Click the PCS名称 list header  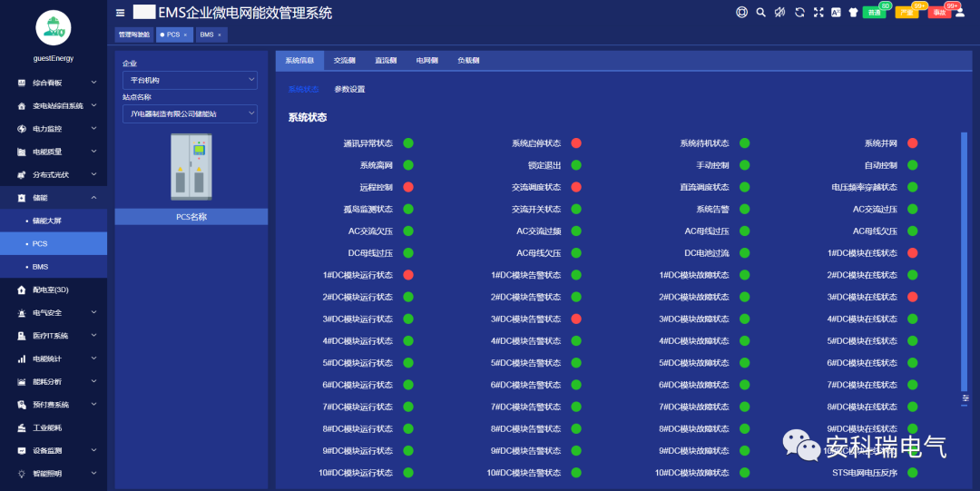[x=191, y=217]
